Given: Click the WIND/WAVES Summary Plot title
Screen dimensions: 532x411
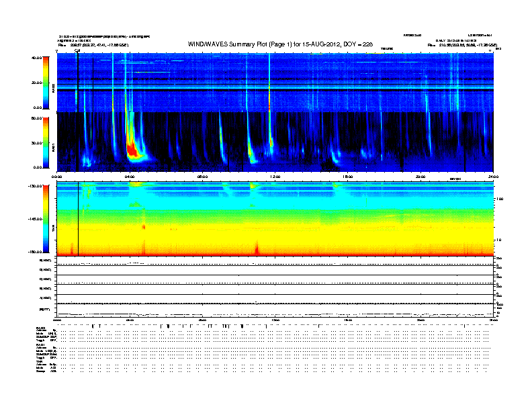Looking at the screenshot, I should click(280, 44).
